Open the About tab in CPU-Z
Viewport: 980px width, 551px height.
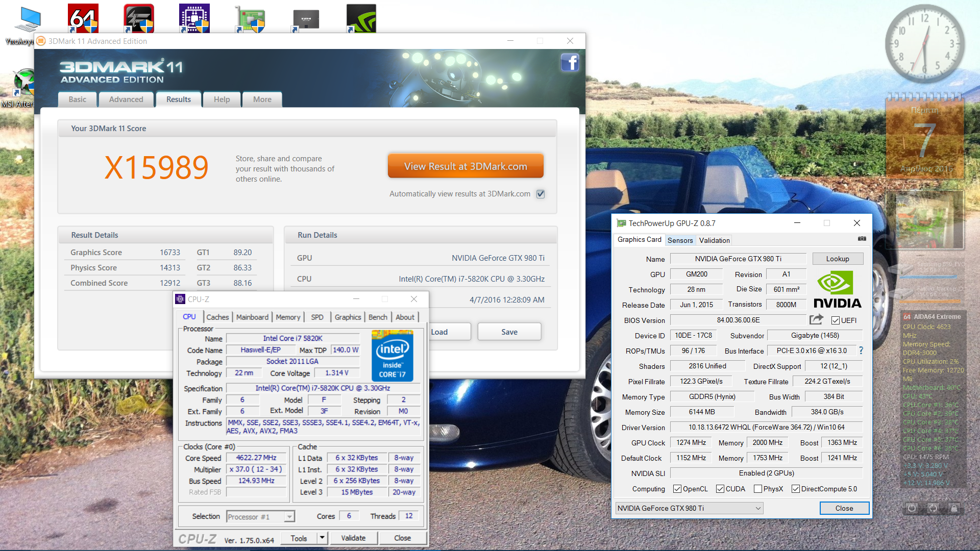coord(405,317)
